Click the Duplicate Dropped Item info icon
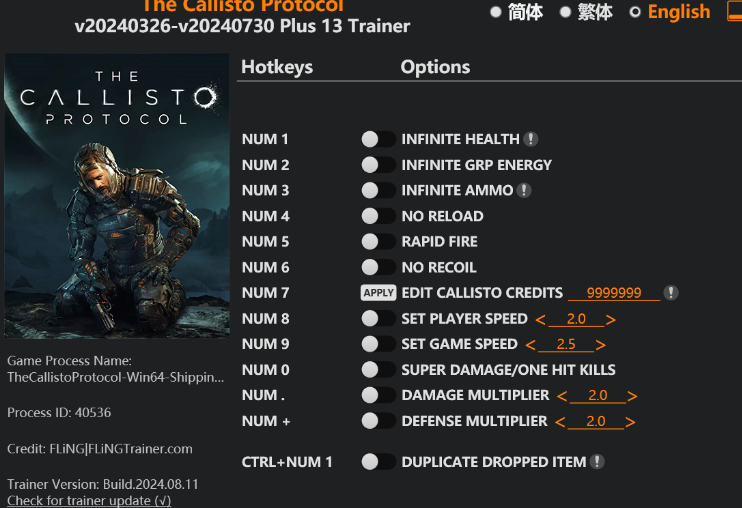The image size is (742, 508). pyautogui.click(x=597, y=462)
